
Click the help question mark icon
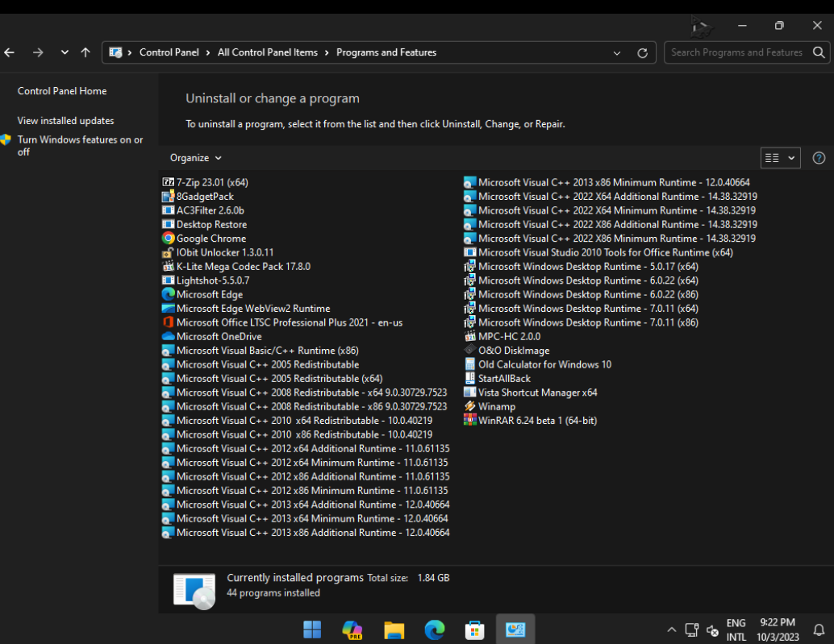819,158
